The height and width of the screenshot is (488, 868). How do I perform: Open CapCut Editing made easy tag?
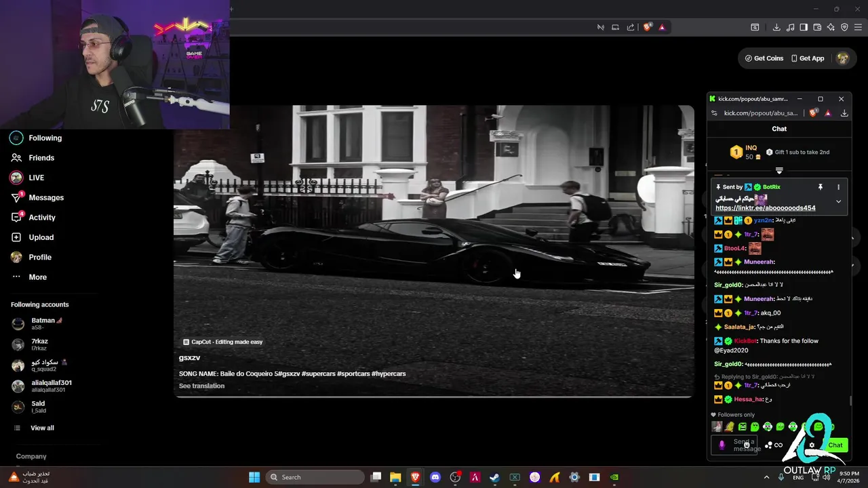(223, 342)
